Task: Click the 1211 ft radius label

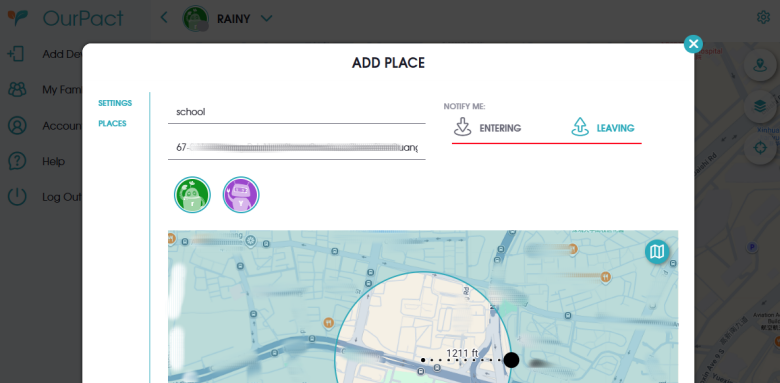Action: [x=462, y=353]
